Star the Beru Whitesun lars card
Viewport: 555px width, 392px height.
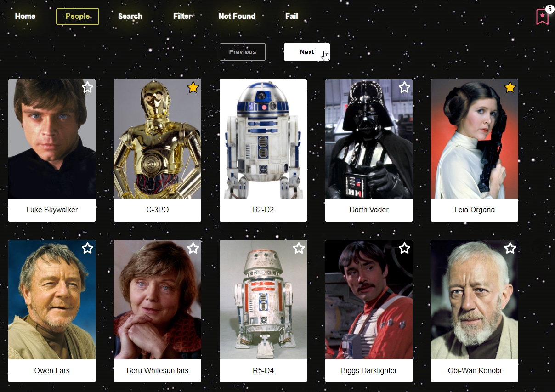pos(193,248)
